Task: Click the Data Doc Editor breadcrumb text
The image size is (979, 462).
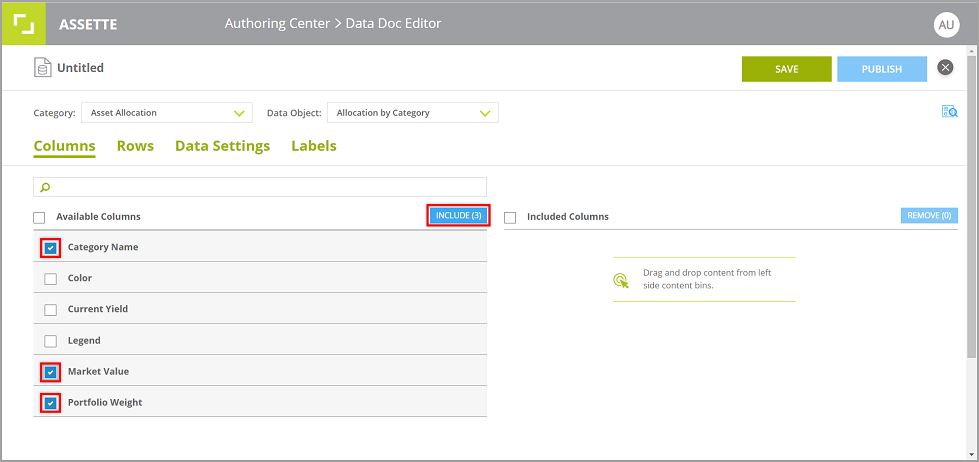Action: click(x=393, y=24)
